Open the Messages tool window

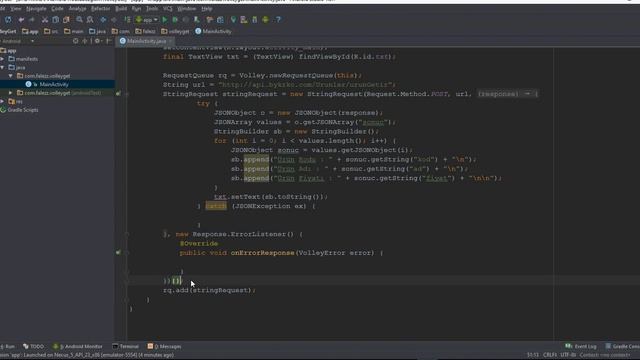(164, 347)
